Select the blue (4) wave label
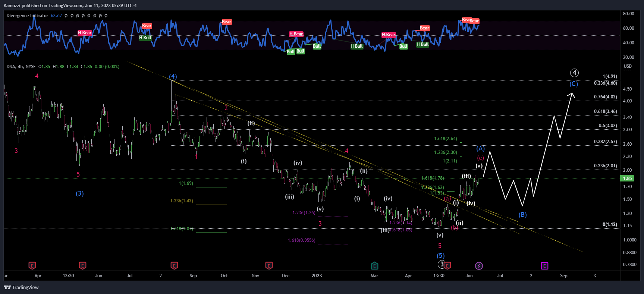644x294 pixels. click(x=173, y=76)
